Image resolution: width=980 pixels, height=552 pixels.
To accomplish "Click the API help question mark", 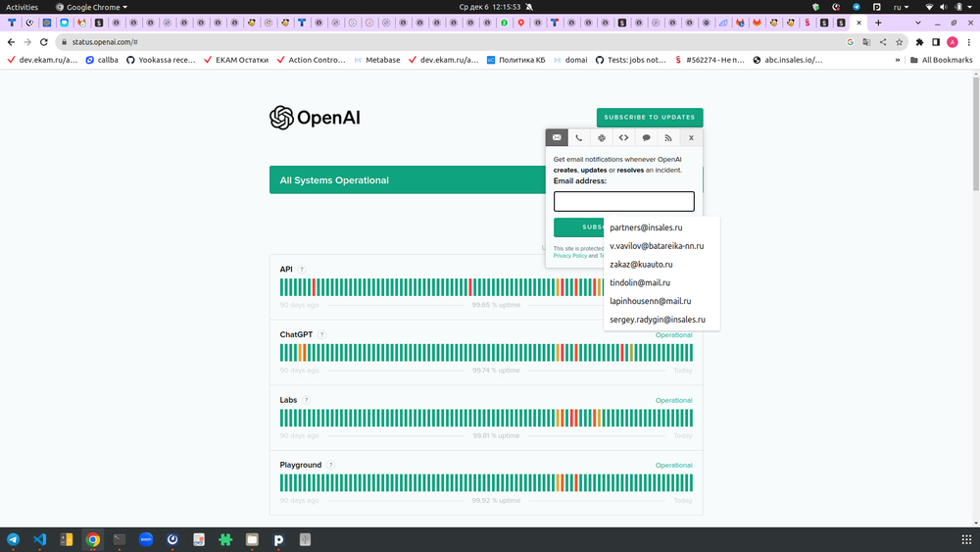I will tap(302, 270).
